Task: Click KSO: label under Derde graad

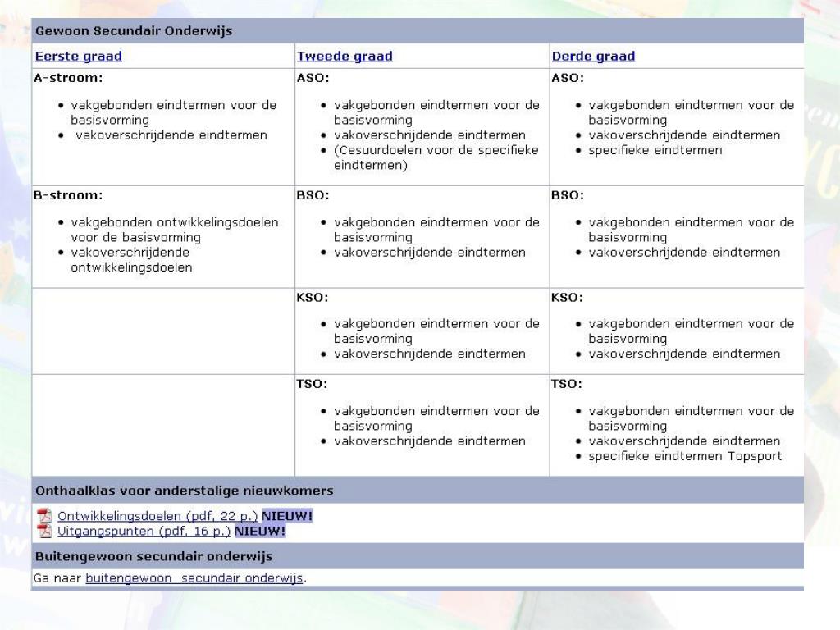Action: click(x=568, y=298)
